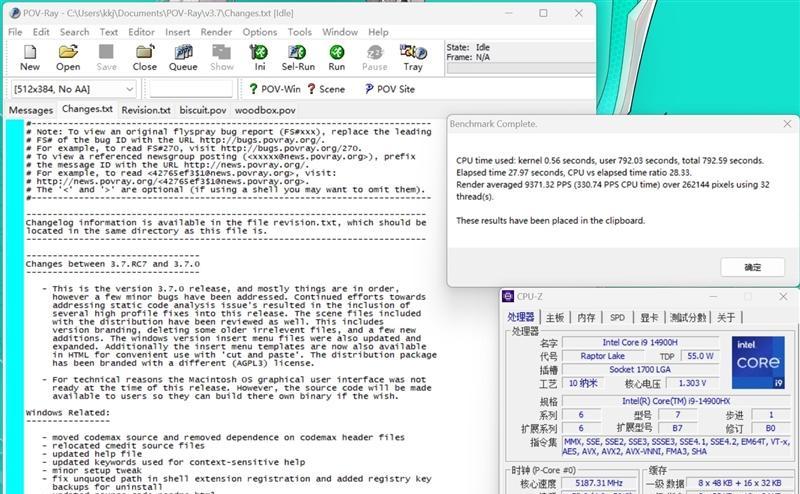Viewport: 800px width, 494px height.
Task: Open the 关于 tab in CPU-Z
Action: point(726,317)
